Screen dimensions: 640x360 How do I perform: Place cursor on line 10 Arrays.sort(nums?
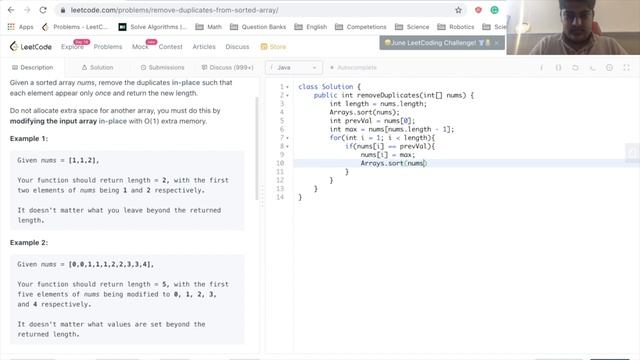[x=393, y=163]
